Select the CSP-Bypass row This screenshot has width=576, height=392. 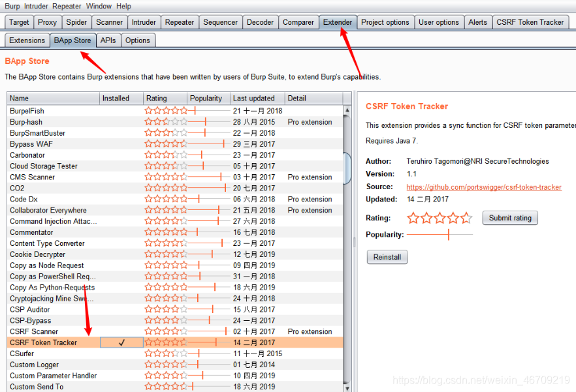pos(175,320)
